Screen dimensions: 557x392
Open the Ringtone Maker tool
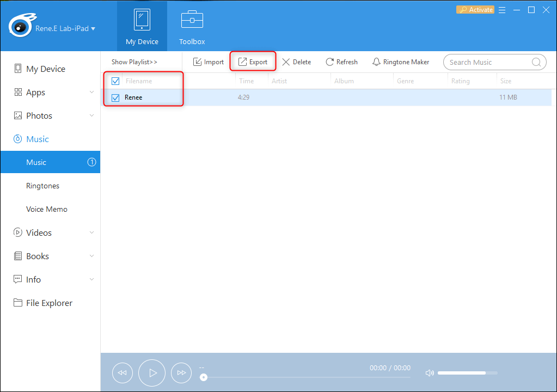400,62
